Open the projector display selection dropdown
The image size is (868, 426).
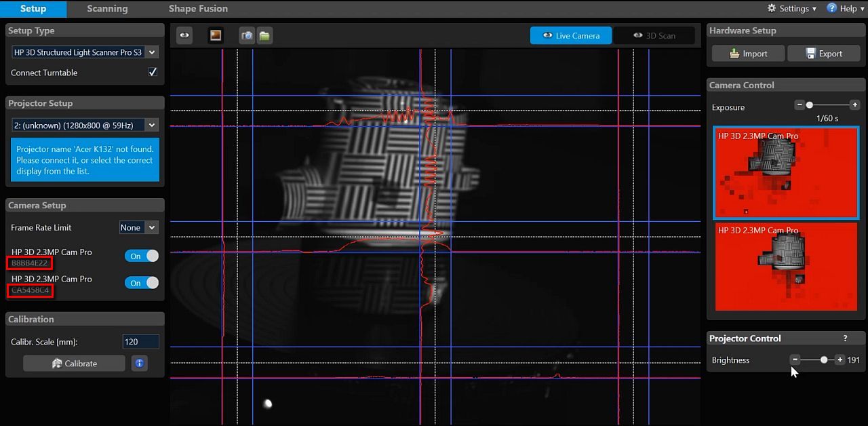point(85,125)
